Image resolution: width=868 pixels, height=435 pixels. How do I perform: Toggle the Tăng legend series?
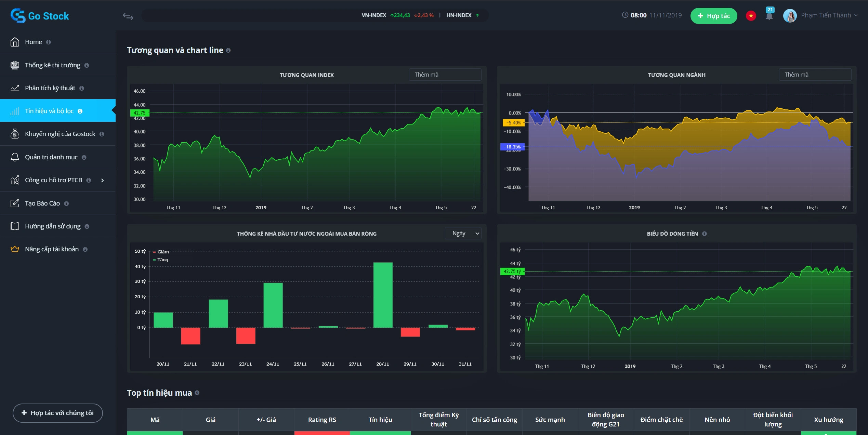point(161,260)
